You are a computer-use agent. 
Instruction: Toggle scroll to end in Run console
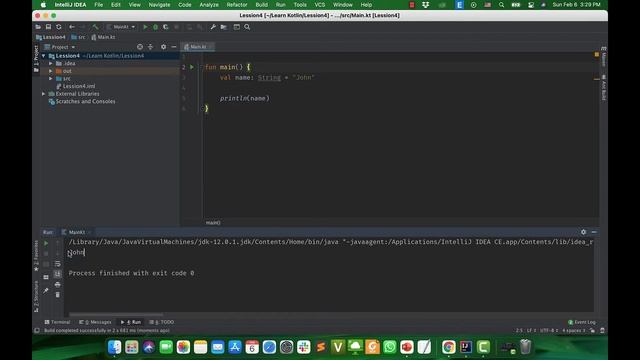pos(58,274)
